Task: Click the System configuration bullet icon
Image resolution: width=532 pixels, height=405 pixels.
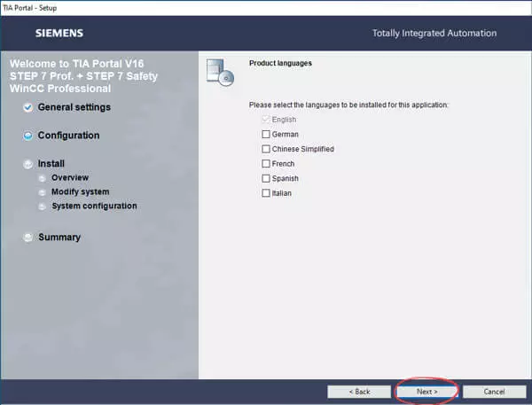Action: (43, 206)
